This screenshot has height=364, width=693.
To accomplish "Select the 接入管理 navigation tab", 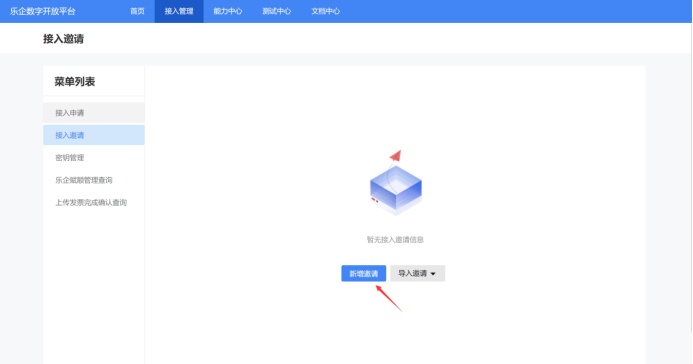I will [179, 11].
